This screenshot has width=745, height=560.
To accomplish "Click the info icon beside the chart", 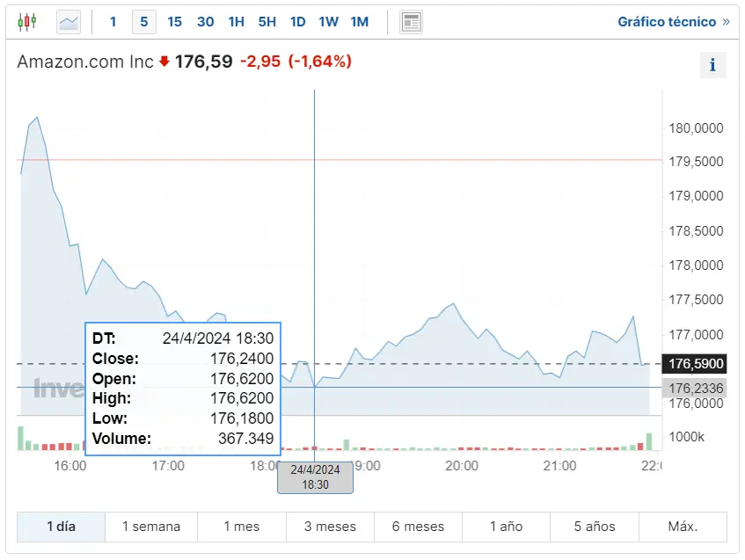I will 712,65.
